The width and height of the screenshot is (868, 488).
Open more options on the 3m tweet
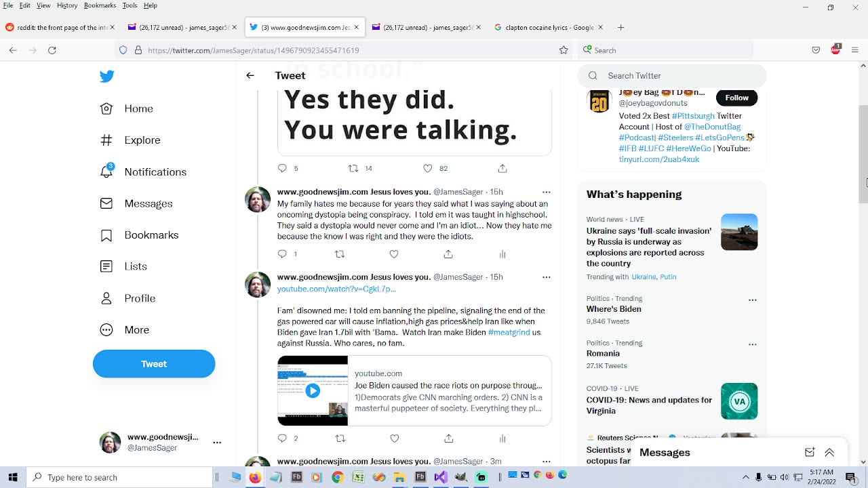pos(547,462)
